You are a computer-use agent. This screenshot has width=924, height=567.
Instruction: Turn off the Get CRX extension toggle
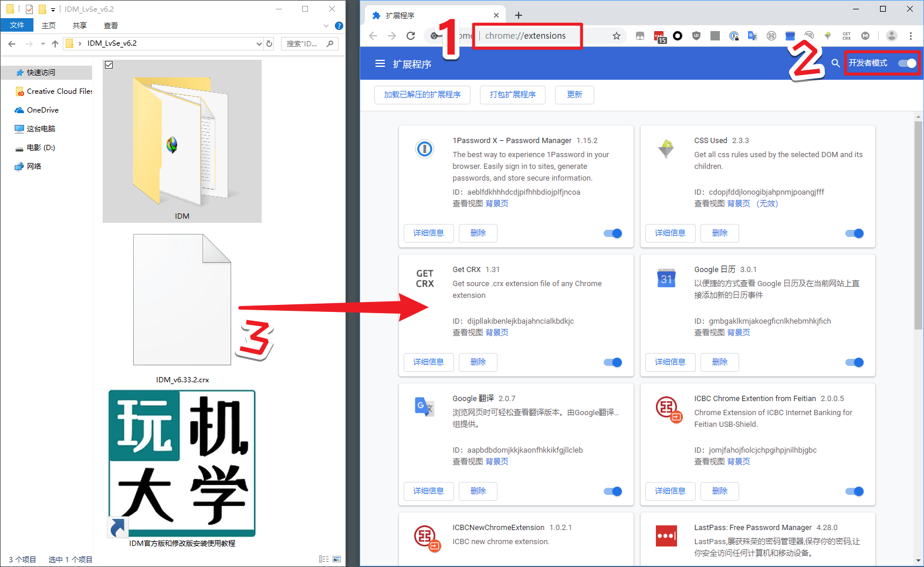coord(612,362)
